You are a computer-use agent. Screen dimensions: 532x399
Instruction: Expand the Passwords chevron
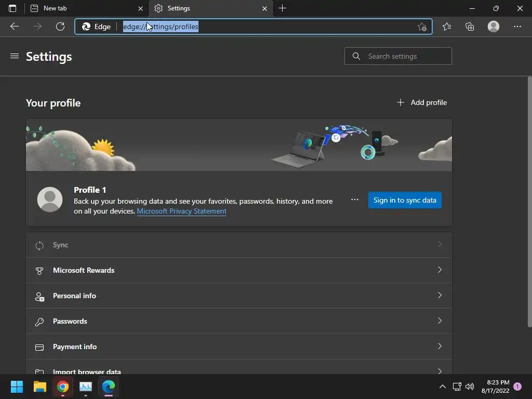coord(440,321)
